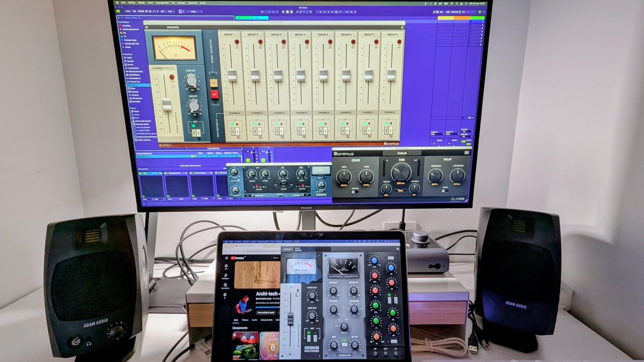Open Cloud under Places in browser
Screen dimensions: 644x362
[136, 115]
